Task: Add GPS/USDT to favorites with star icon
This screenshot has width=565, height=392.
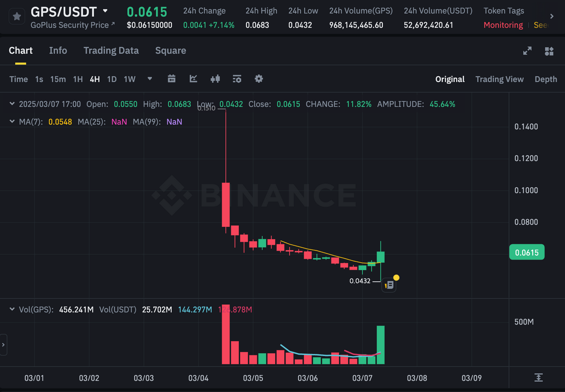Action: click(x=17, y=17)
